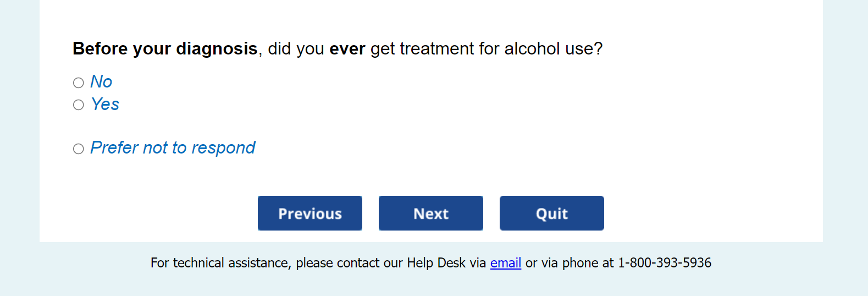The height and width of the screenshot is (296, 868).
Task: Click the word "get" in the question
Action: coord(383,49)
